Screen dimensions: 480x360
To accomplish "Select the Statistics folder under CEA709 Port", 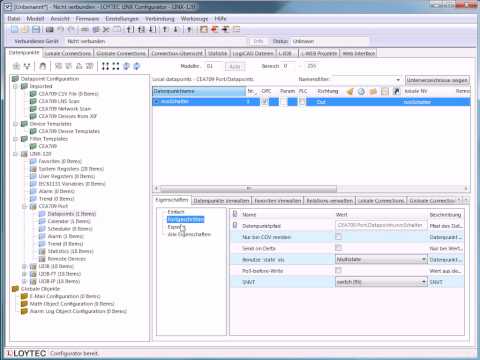I will click(70, 251).
